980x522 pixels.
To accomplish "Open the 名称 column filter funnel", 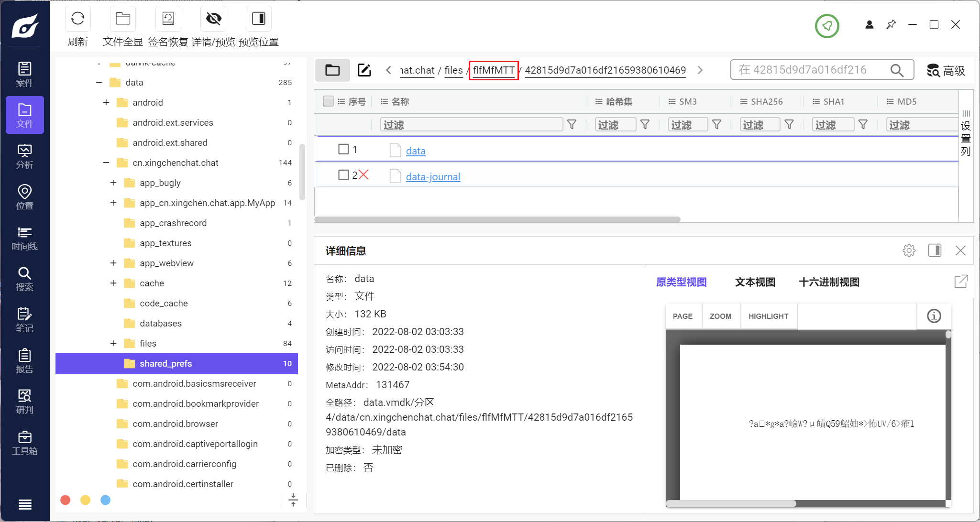I will pos(572,125).
